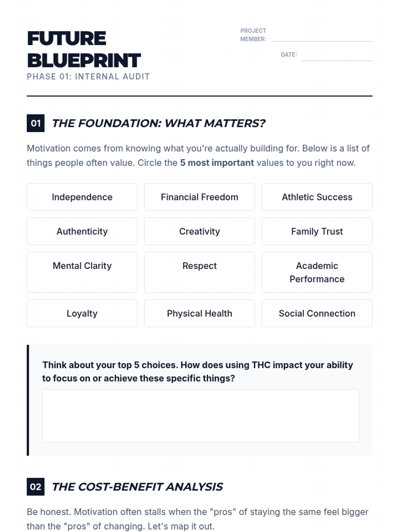Click The Foundation: What Matters heading

(x=159, y=123)
